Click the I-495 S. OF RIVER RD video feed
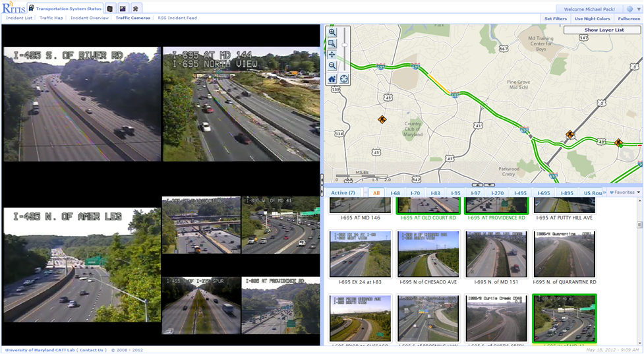 82,104
